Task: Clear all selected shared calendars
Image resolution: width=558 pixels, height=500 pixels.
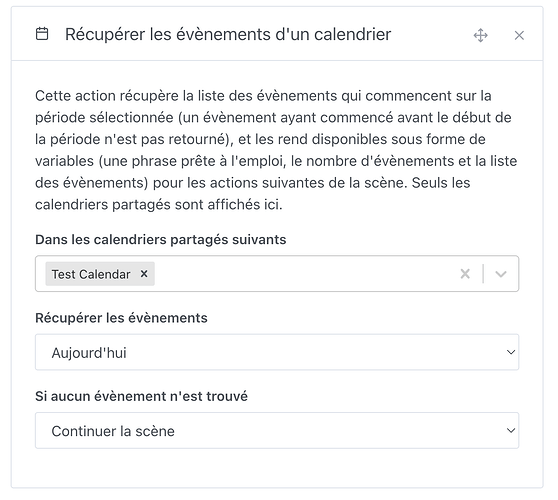Action: (465, 274)
